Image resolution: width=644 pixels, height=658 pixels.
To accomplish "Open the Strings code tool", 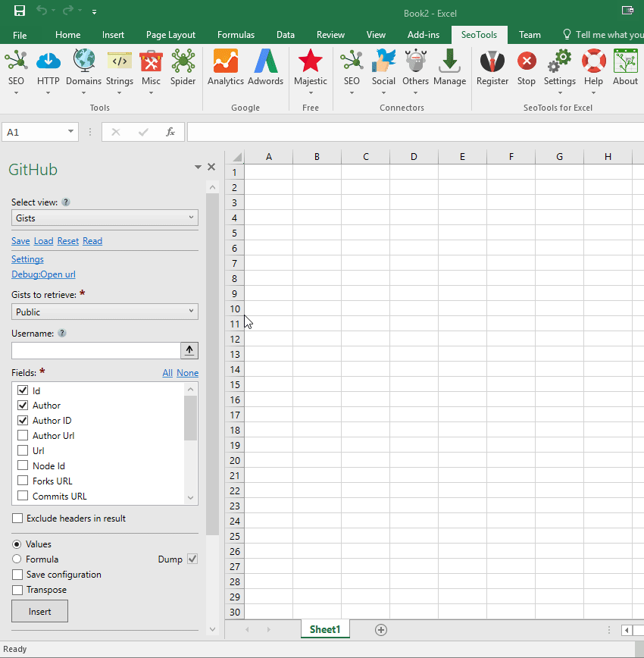I will (120, 61).
